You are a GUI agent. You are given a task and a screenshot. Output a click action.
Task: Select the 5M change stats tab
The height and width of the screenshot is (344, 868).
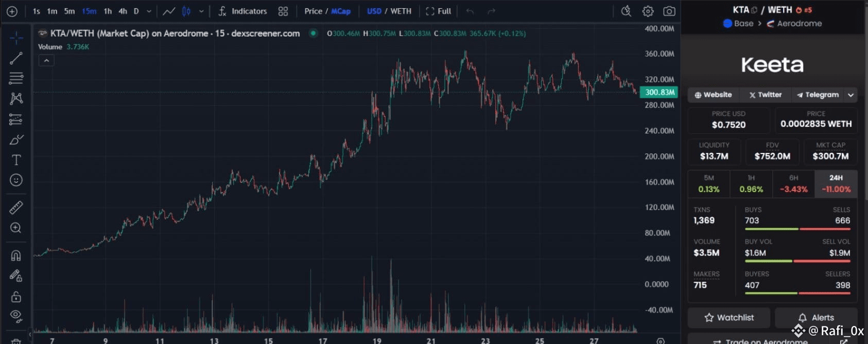point(709,184)
